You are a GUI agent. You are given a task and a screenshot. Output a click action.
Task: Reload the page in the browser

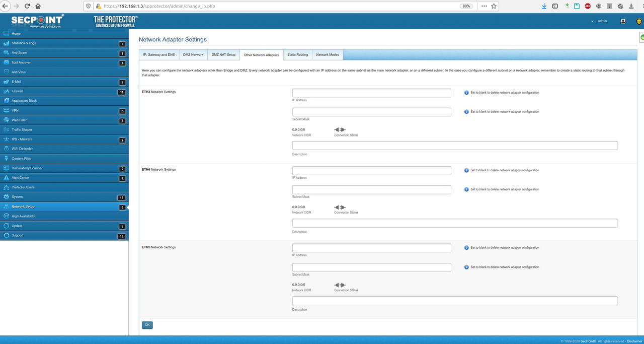coord(27,6)
